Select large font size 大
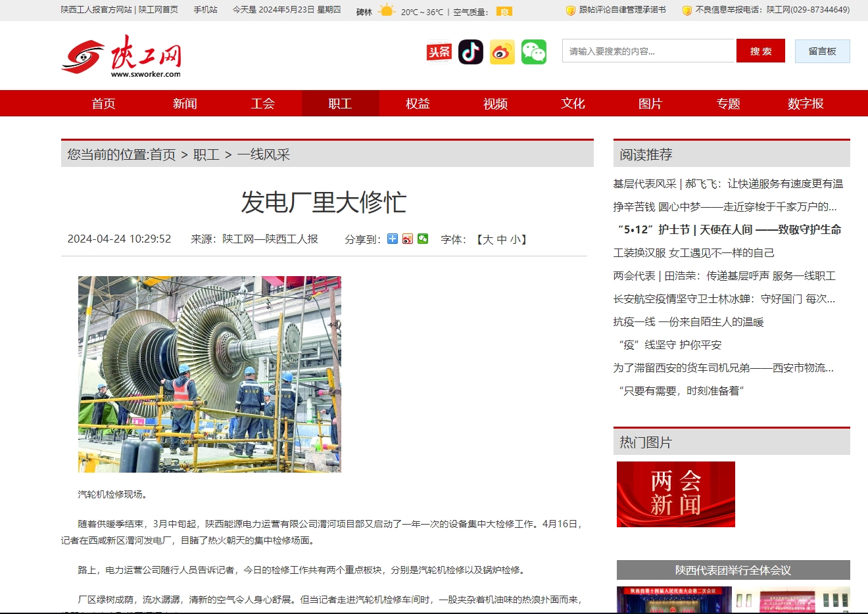The width and height of the screenshot is (868, 614). click(488, 239)
